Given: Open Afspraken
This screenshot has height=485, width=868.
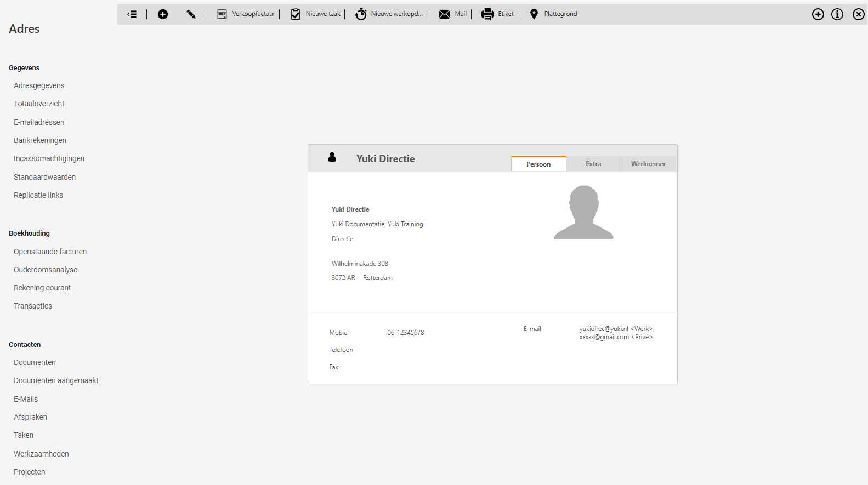Looking at the screenshot, I should click(x=30, y=417).
